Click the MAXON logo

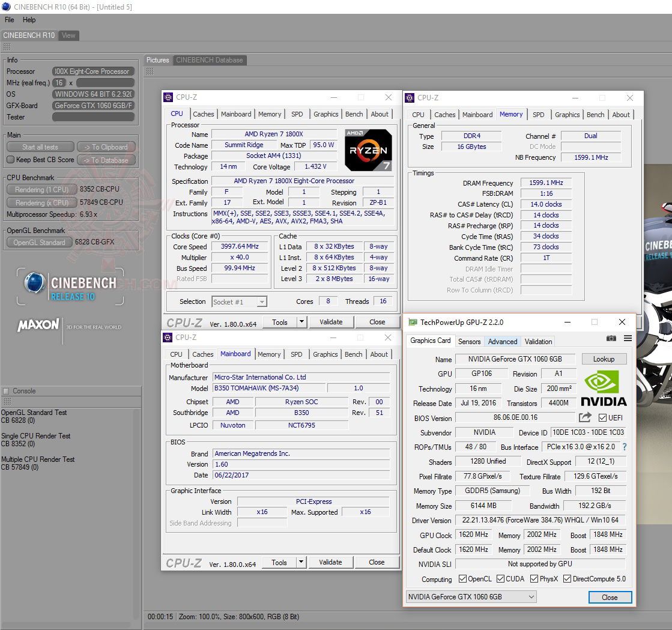[38, 325]
